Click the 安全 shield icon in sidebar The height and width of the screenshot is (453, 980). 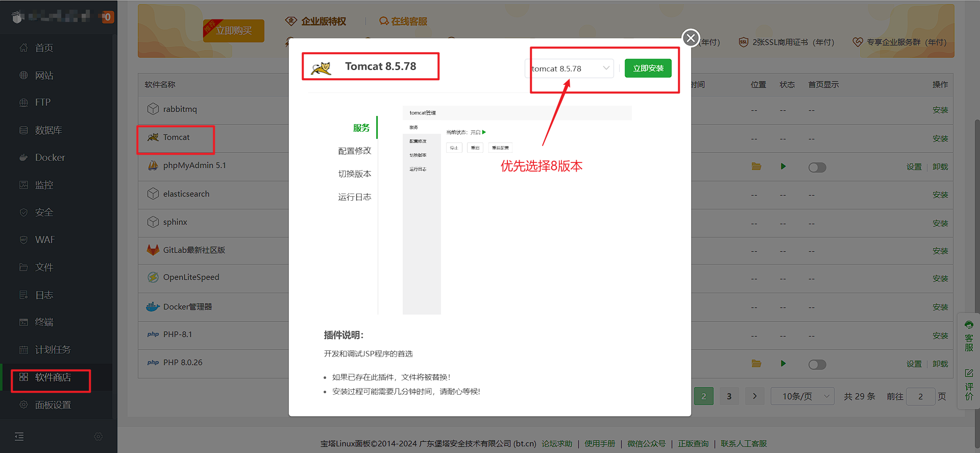(x=23, y=212)
